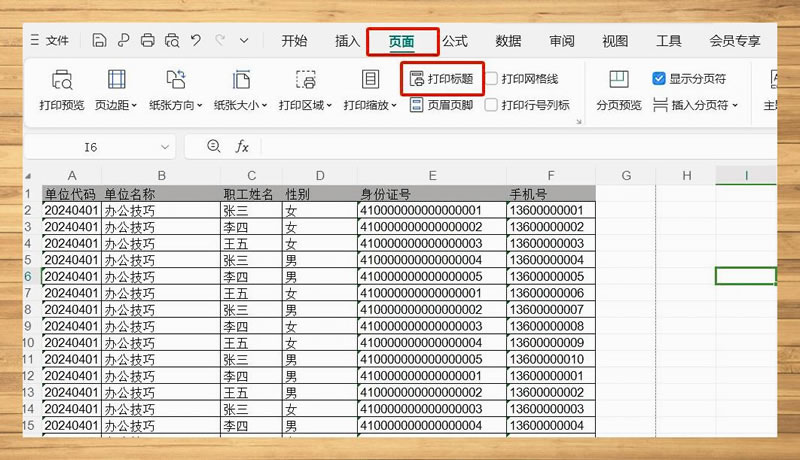
Task: Click the print preview magnifier icon in quick toolbar
Action: coord(172,40)
